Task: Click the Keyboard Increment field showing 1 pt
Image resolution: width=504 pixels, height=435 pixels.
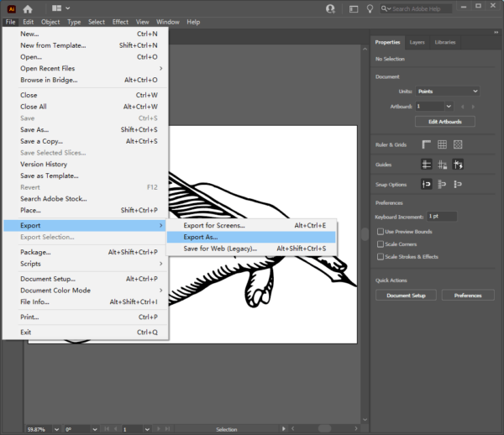Action: point(442,216)
